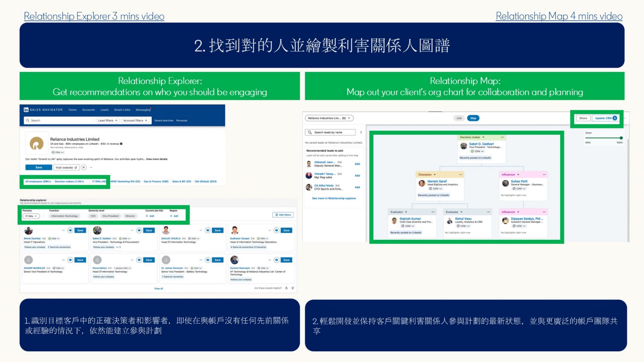Image resolution: width=644 pixels, height=362 pixels.
Task: Click the message icon on Saket D. Gadkari's explorer card
Action: 139,230
